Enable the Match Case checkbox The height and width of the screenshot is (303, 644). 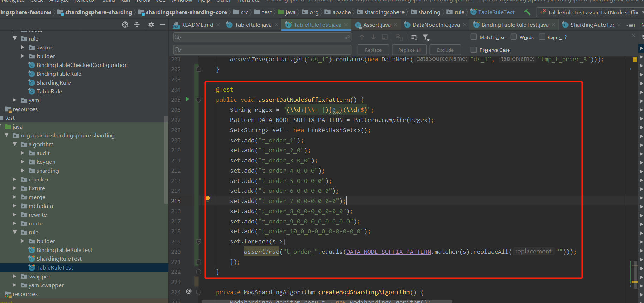pyautogui.click(x=474, y=37)
